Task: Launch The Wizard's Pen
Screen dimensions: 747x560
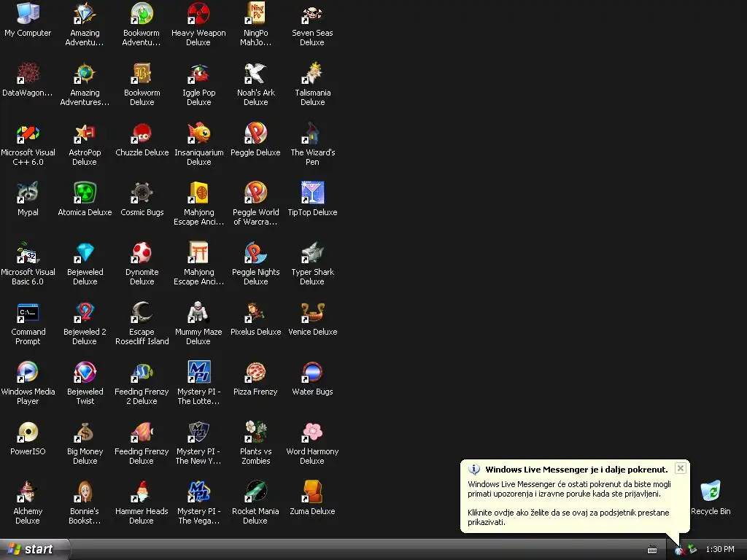Action: point(312,133)
